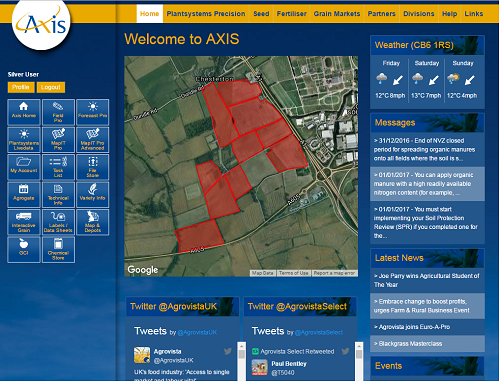Click the Google logo on the map
This screenshot has width=500, height=382.
[x=143, y=270]
